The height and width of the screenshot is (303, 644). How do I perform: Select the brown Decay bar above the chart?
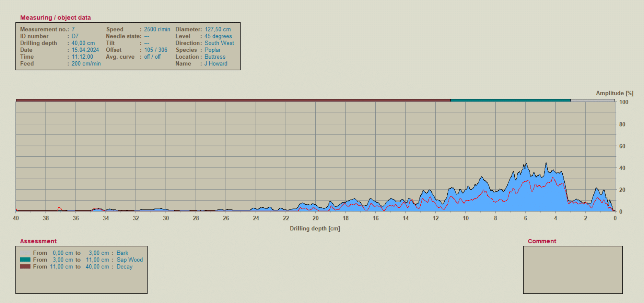233,100
